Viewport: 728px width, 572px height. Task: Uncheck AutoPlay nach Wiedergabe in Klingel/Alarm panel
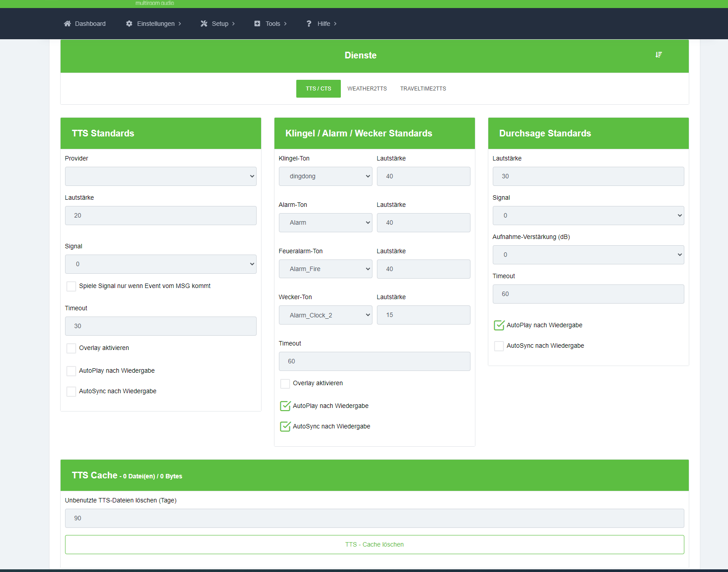[285, 406]
